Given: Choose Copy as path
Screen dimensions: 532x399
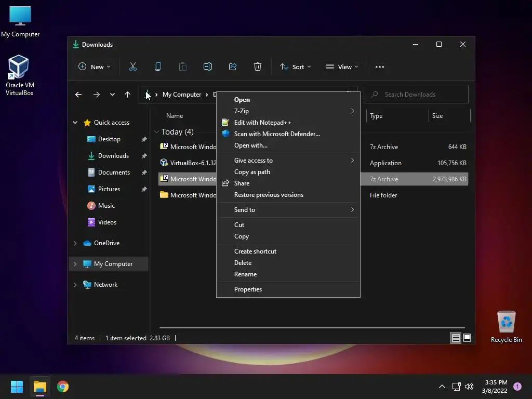Looking at the screenshot, I should [x=288, y=172].
